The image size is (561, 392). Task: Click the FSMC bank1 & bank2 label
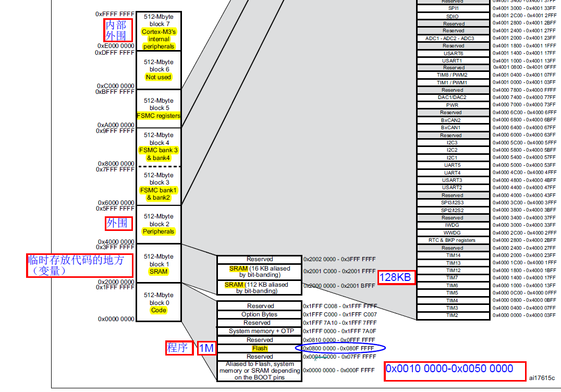[x=158, y=193]
